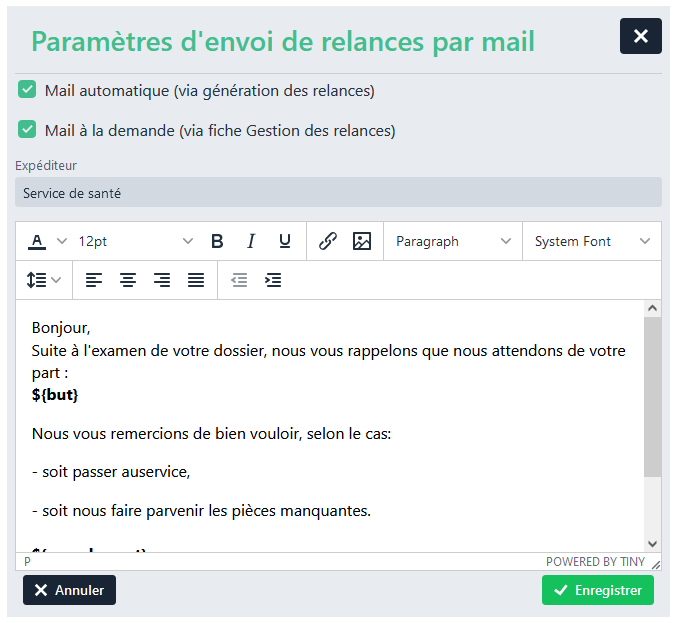Underline the selected text
678x623 pixels.
point(285,241)
